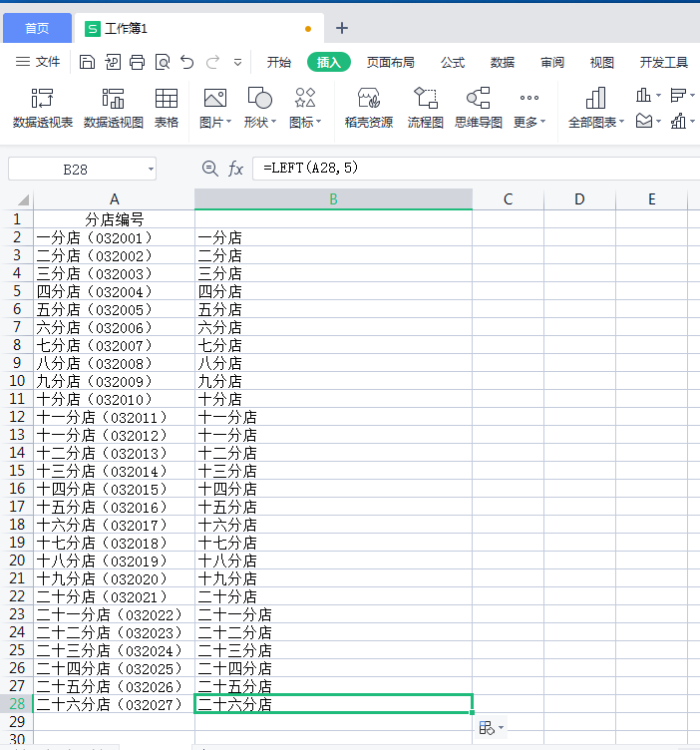Click cell '二十六分店（032027）'

[114, 704]
